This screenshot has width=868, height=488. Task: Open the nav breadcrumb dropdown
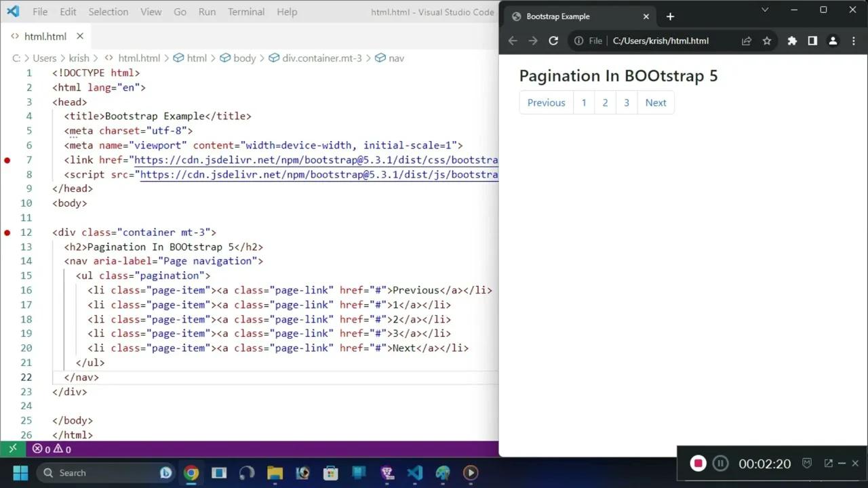click(x=395, y=58)
